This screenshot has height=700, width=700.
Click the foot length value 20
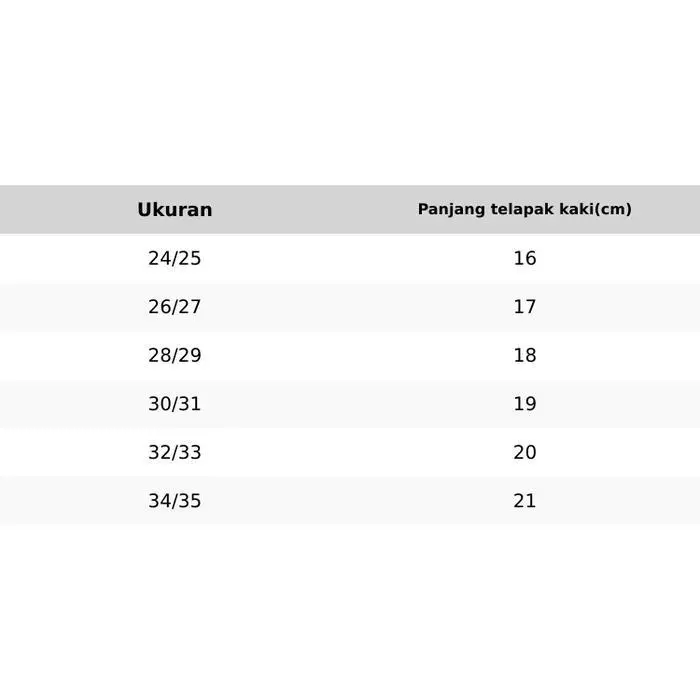pos(525,452)
